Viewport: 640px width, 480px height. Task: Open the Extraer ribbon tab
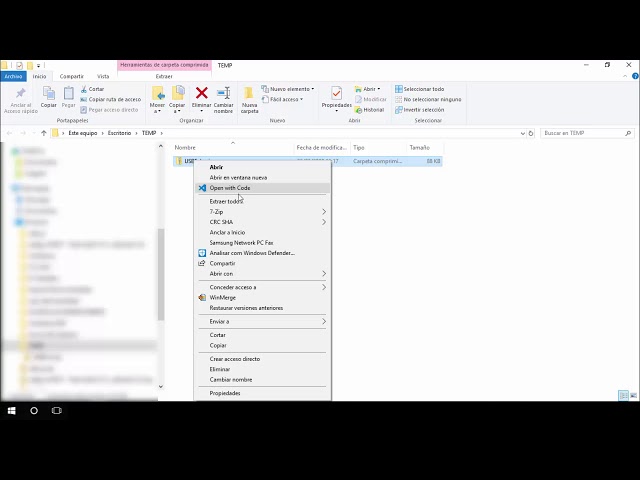[x=164, y=76]
